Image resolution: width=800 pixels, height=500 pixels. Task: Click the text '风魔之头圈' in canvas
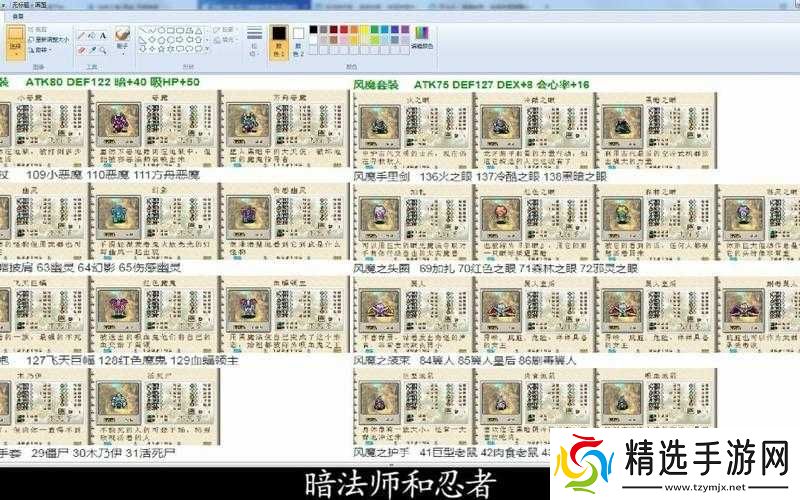(381, 268)
